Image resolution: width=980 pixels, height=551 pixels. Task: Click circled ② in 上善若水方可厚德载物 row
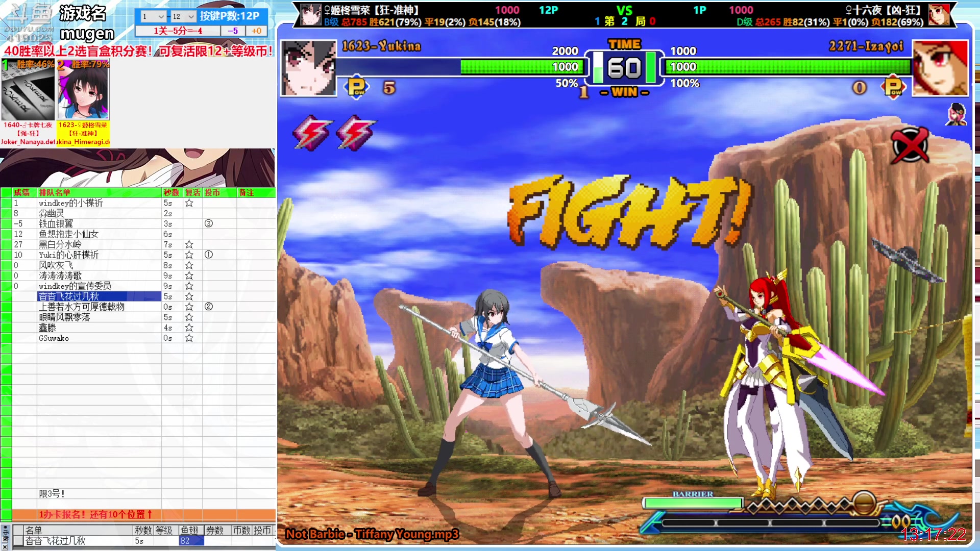(208, 307)
